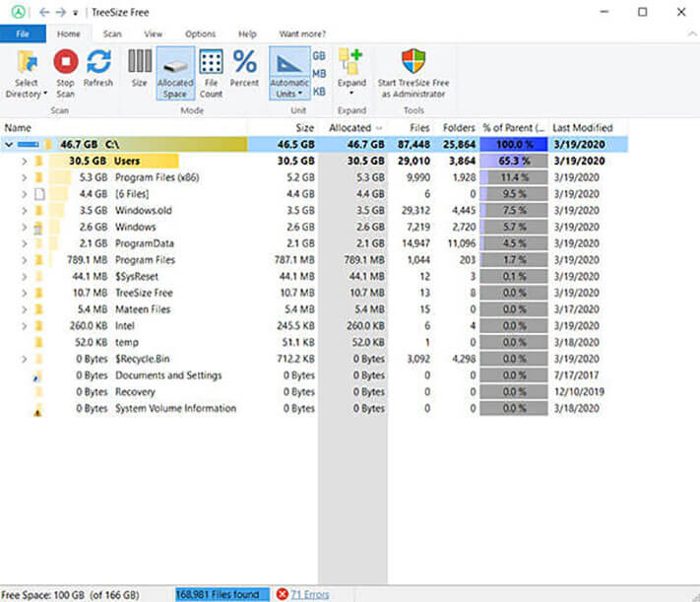Collapse the C:\ root node
Image resolution: width=700 pixels, height=602 pixels.
9,145
